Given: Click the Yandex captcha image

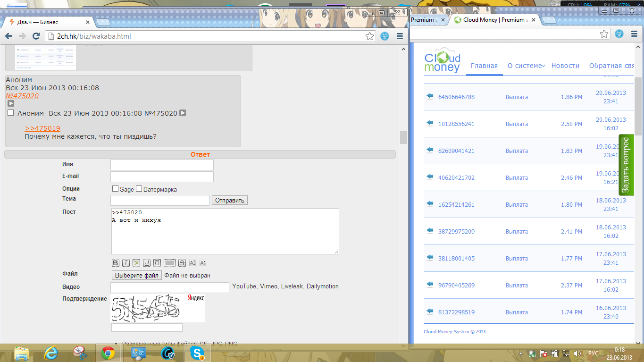Looking at the screenshot, I should [x=158, y=308].
